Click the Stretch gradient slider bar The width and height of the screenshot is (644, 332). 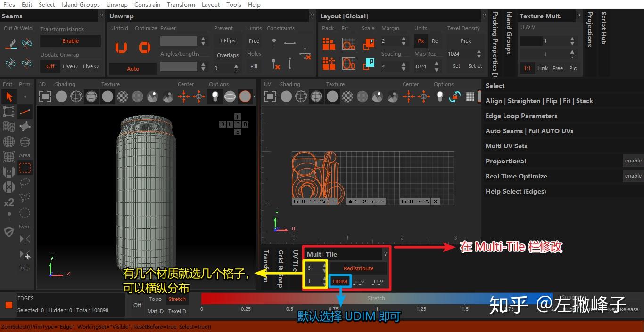(377, 298)
